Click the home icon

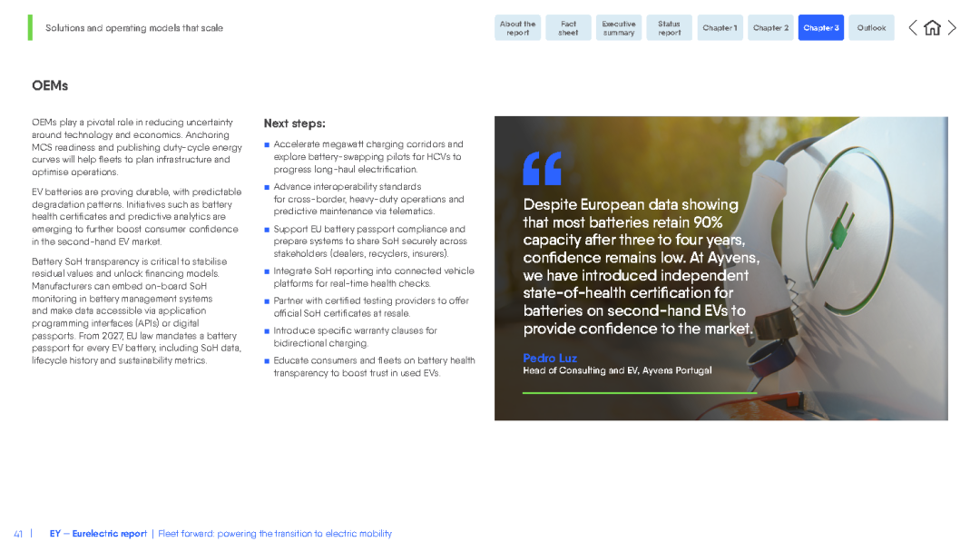click(932, 28)
